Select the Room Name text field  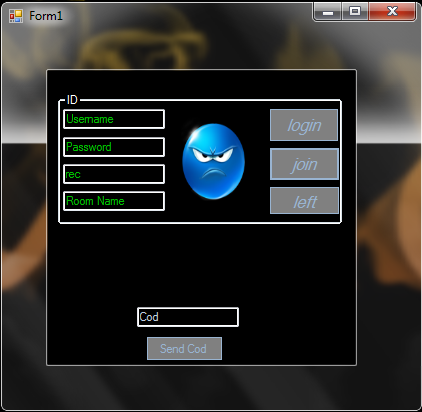click(x=114, y=201)
